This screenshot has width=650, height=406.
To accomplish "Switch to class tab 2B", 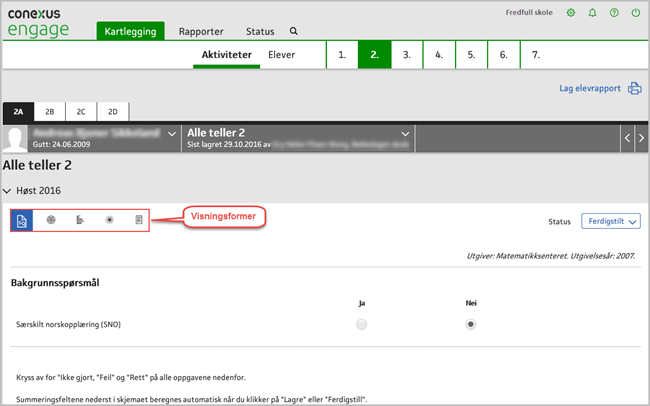I will [x=49, y=112].
